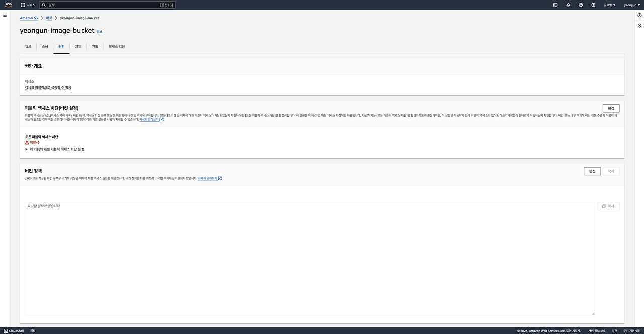The width and height of the screenshot is (644, 334).
Task: Focus the top 검색 search field
Action: click(x=108, y=5)
